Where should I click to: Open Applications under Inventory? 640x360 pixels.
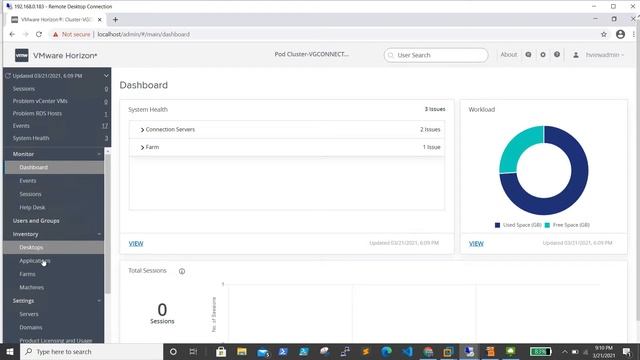[x=35, y=261]
